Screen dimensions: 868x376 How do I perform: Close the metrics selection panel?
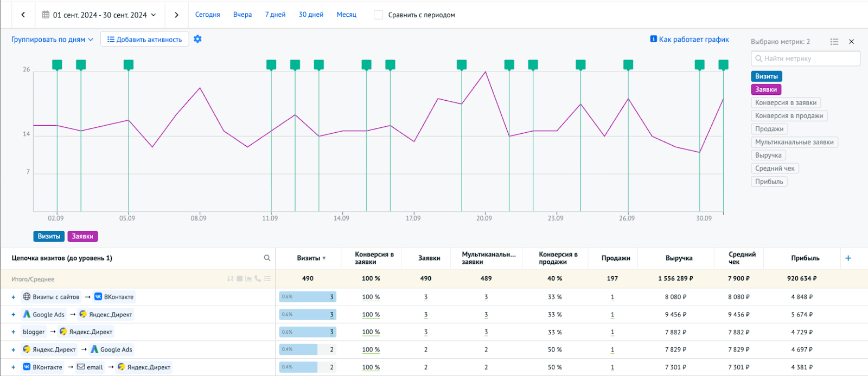pyautogui.click(x=851, y=42)
